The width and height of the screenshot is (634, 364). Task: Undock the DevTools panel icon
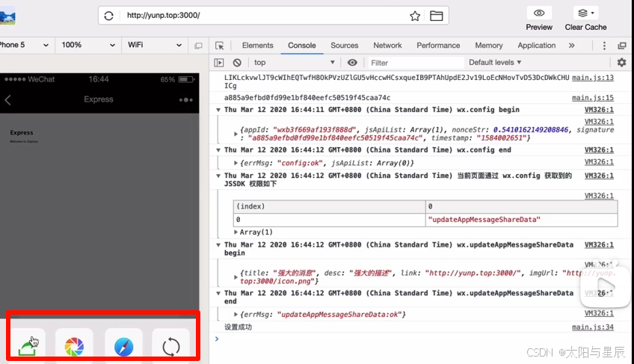(x=622, y=46)
